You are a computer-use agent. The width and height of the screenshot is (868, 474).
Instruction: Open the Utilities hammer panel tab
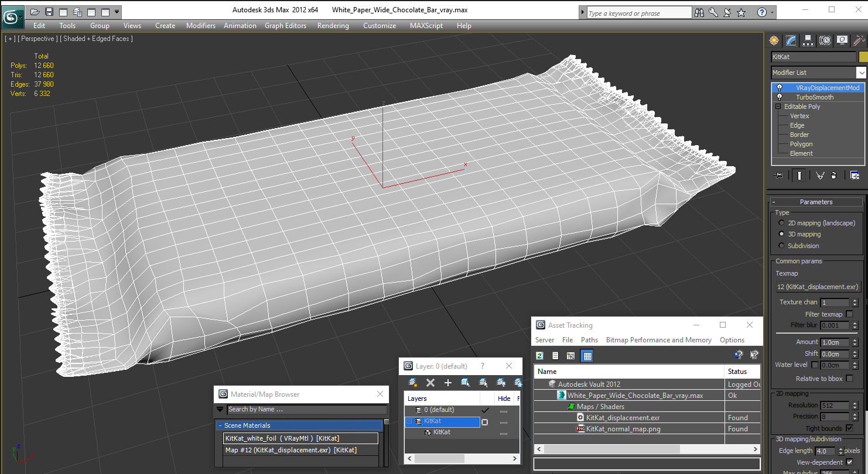tap(859, 40)
